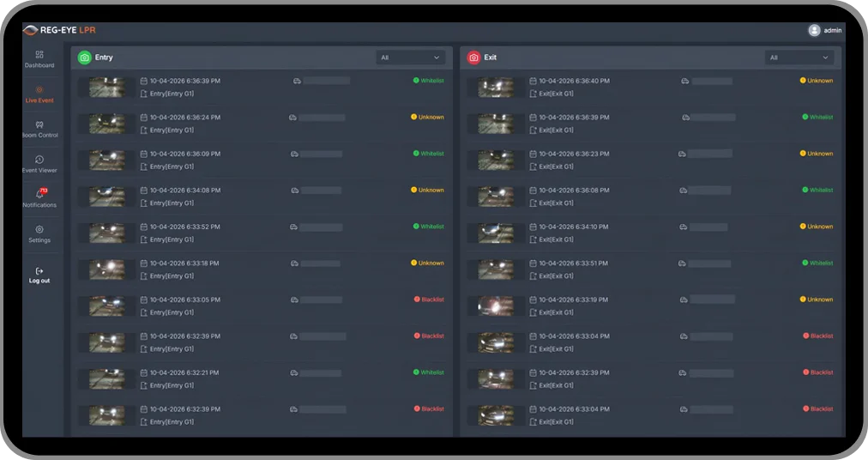Image resolution: width=868 pixels, height=460 pixels.
Task: Open thumbnail of Entry 6:33:05 PM event
Action: tap(107, 306)
